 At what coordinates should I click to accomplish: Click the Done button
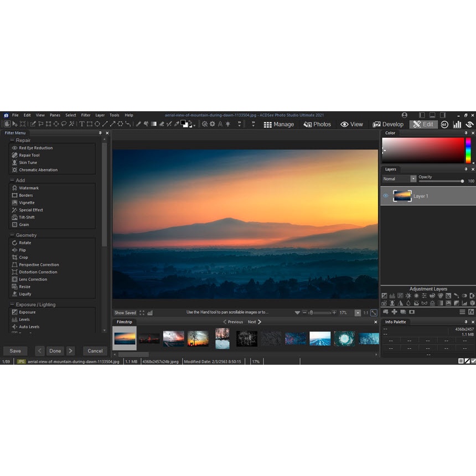point(55,350)
